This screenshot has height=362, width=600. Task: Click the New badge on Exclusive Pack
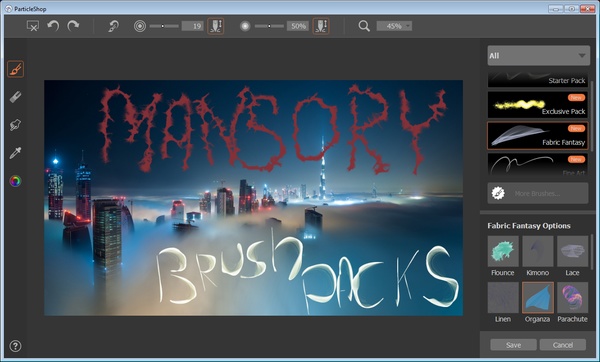click(576, 98)
